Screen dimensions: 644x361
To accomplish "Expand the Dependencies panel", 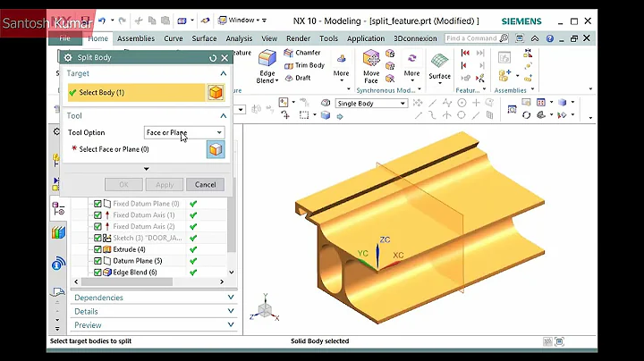I will 231,297.
